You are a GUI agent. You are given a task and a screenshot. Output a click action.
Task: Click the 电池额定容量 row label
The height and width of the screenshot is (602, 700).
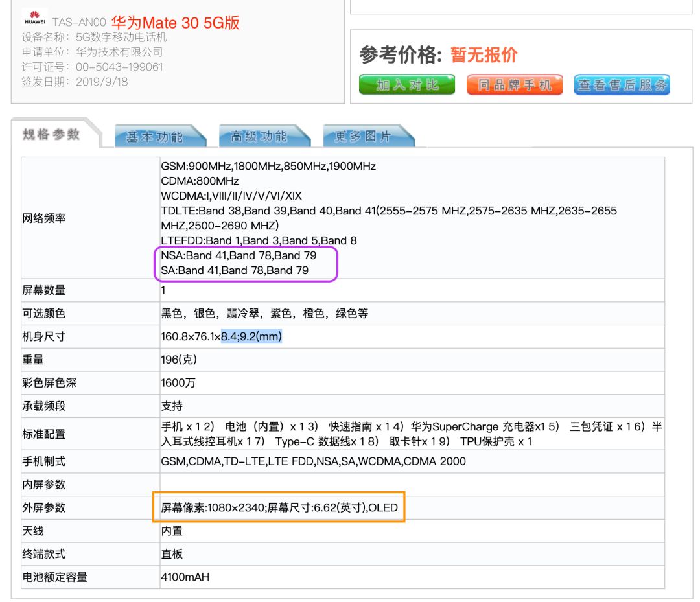[55, 577]
